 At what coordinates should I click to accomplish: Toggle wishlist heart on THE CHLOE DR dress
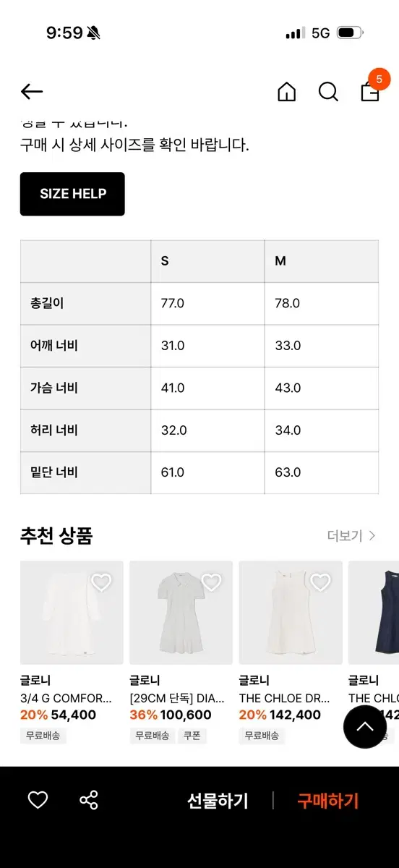click(320, 582)
